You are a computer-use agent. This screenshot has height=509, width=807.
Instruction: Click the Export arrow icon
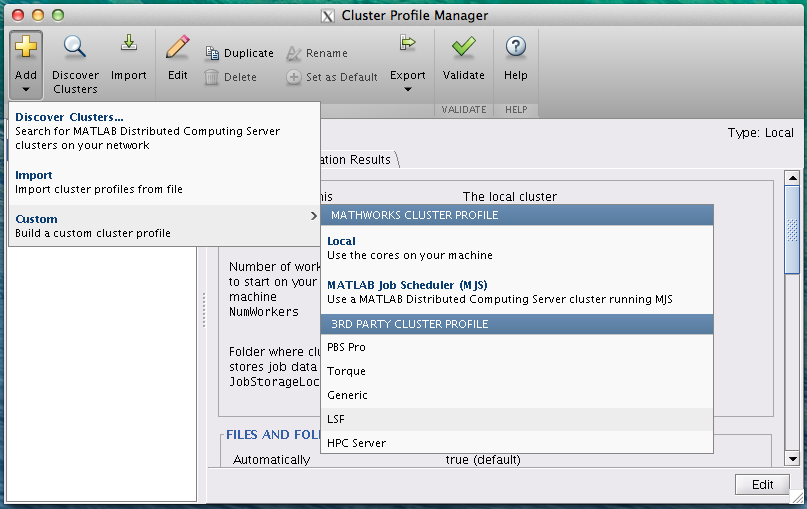pos(408,43)
